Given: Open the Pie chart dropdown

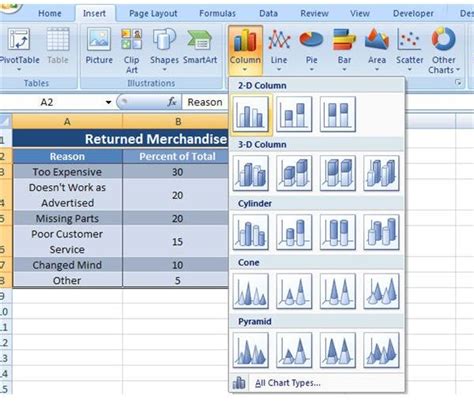Looking at the screenshot, I should pyautogui.click(x=311, y=50).
